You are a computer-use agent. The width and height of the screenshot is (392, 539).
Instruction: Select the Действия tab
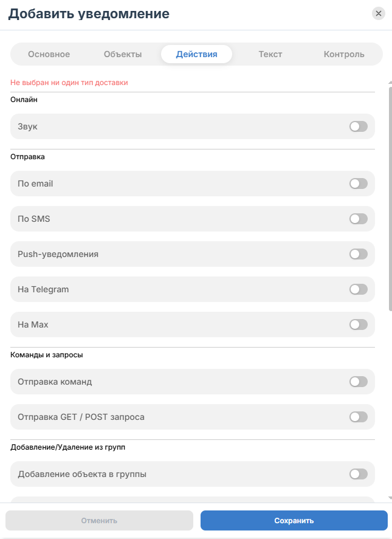click(x=197, y=54)
